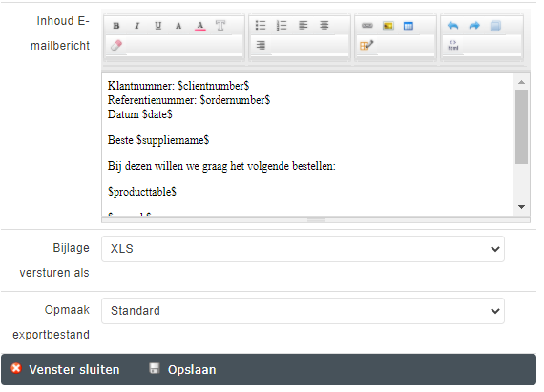Apply italic formatting
Image resolution: width=544 pixels, height=392 pixels.
click(x=137, y=26)
